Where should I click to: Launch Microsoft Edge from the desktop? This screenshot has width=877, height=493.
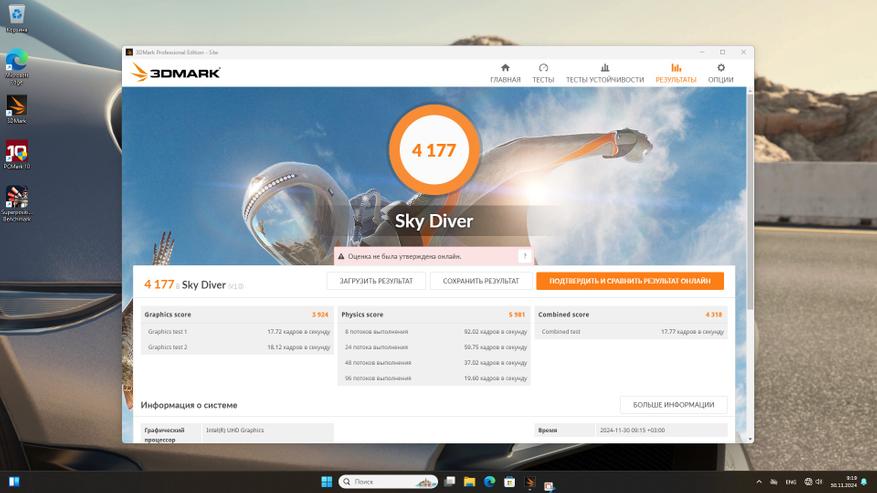click(17, 68)
